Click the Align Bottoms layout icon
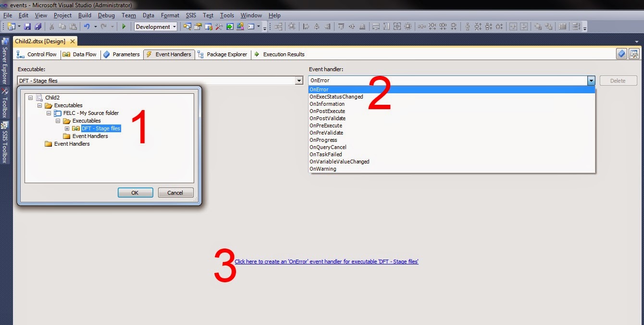644x325 pixels. click(362, 26)
